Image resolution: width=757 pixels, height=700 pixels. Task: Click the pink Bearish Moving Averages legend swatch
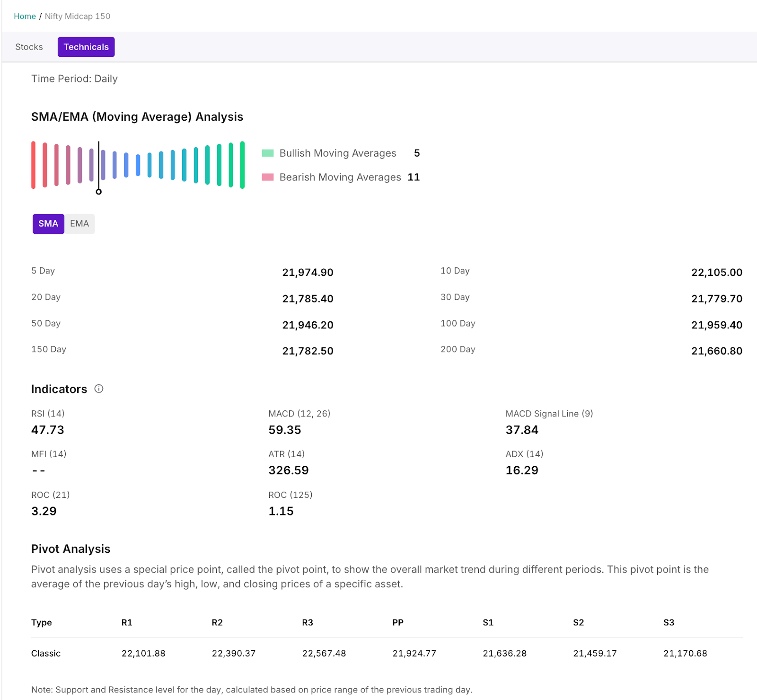(268, 177)
